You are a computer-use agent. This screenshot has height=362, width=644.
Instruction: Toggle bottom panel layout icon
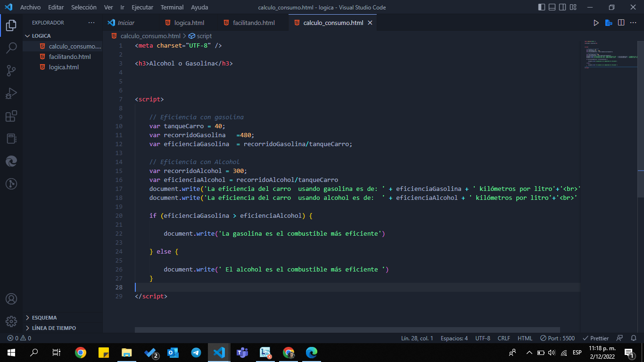[x=552, y=8]
